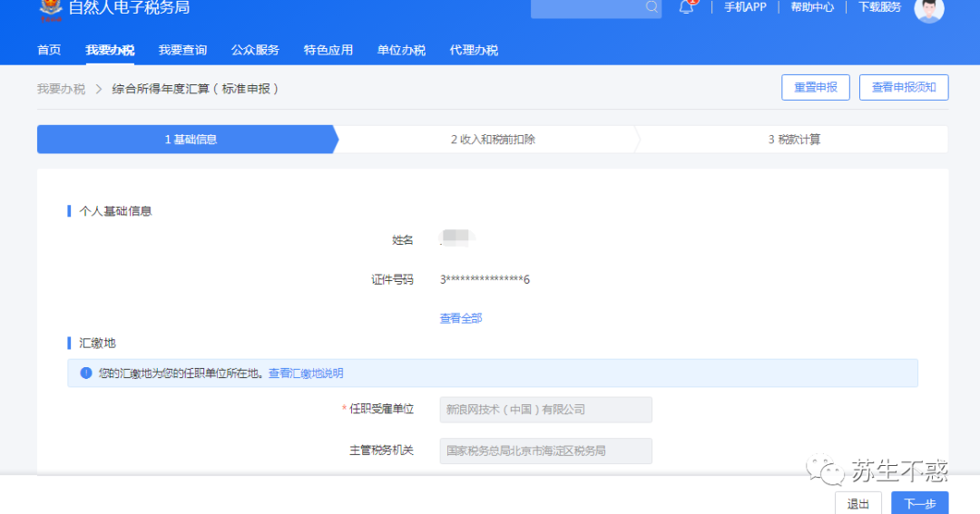Open the notification bell
The height and width of the screenshot is (514, 980).
pyautogui.click(x=686, y=7)
